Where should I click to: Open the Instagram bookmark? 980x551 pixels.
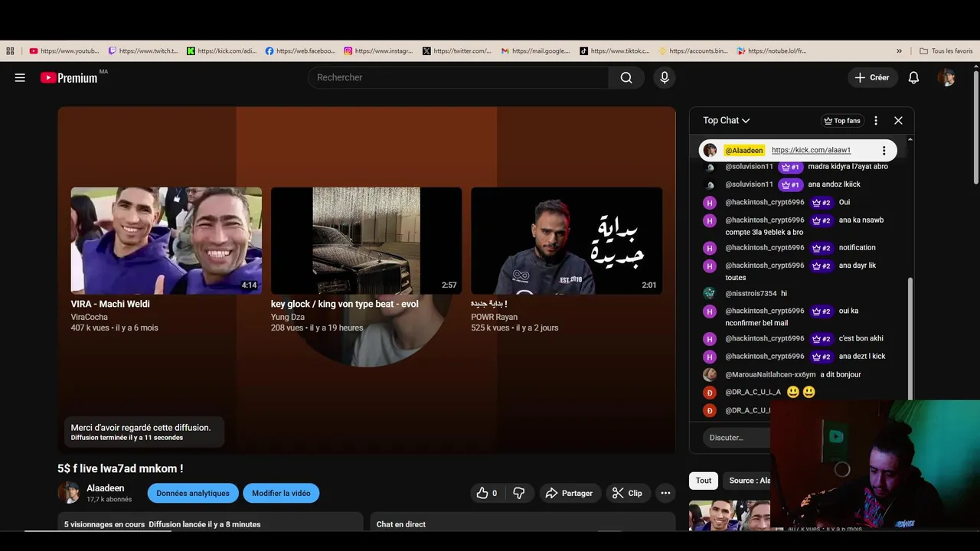click(x=379, y=51)
